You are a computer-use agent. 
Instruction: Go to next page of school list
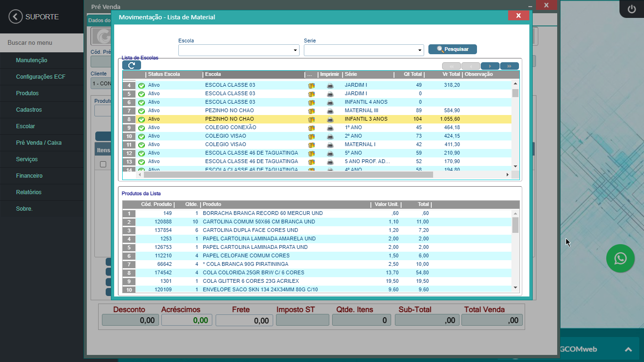490,66
